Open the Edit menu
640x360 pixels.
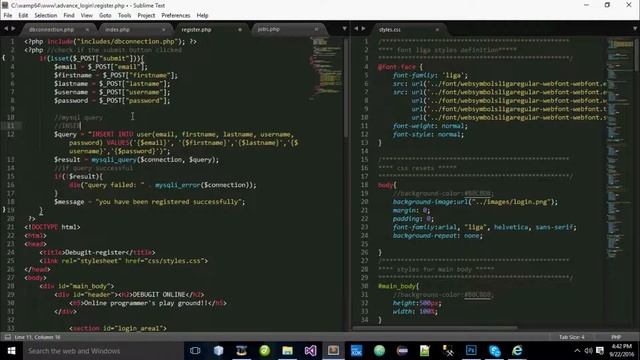click(x=23, y=16)
